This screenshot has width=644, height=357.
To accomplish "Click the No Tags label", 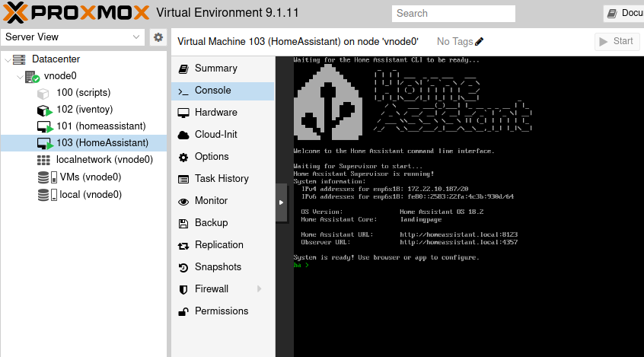I will pos(455,42).
